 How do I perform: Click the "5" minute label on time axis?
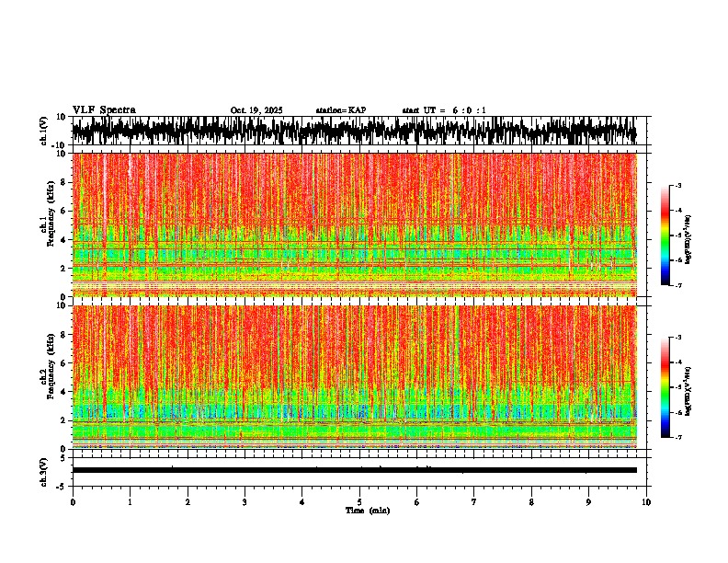pos(359,502)
